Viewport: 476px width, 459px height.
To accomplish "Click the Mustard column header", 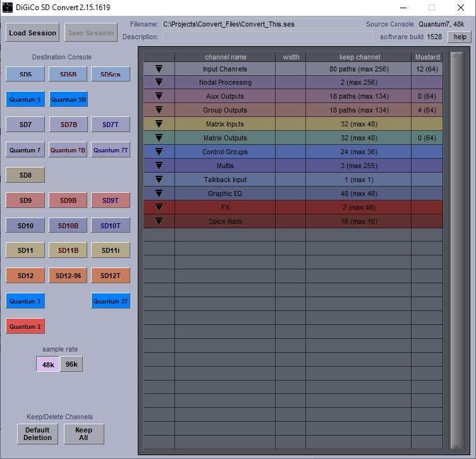I will [x=427, y=57].
